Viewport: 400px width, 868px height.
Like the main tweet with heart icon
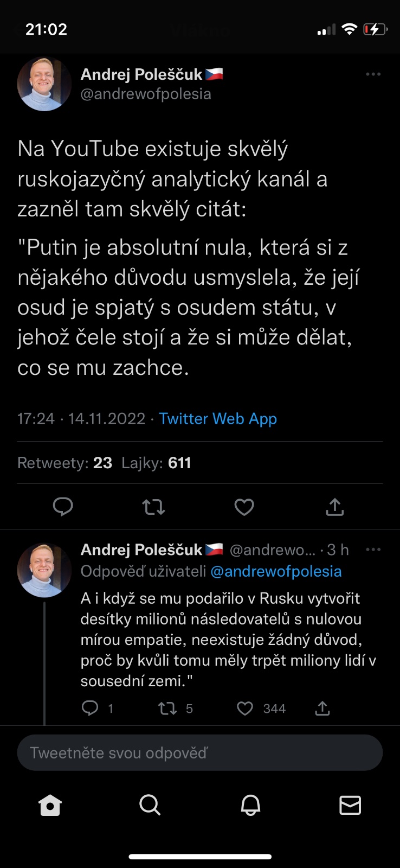point(244,507)
